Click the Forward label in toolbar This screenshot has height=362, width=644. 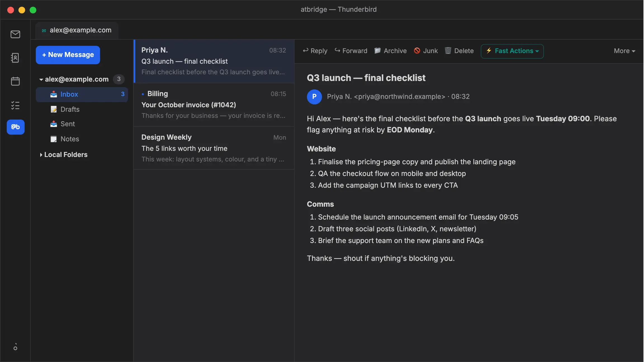355,51
